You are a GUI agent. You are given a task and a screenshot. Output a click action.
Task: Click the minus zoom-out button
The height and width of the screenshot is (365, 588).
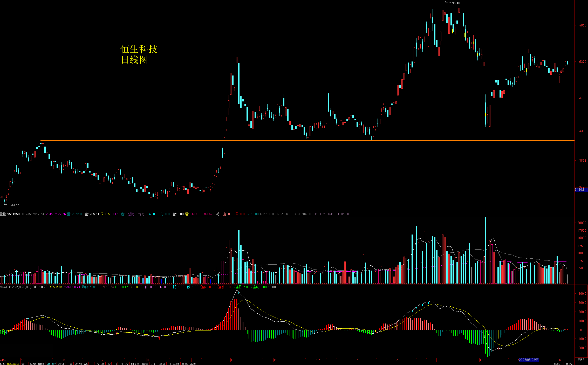[584, 364]
